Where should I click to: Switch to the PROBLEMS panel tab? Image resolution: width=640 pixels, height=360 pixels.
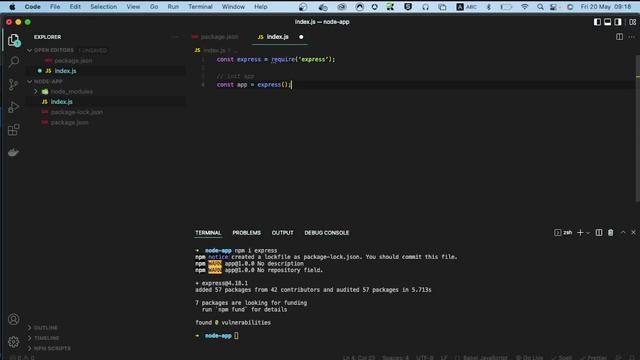[x=247, y=233]
